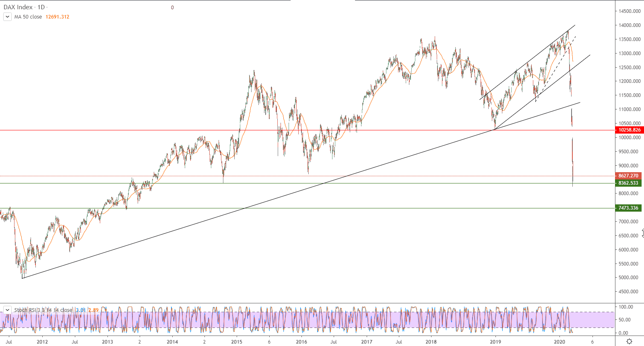
Task: Click the 2015 time axis label
Action: tap(237, 342)
